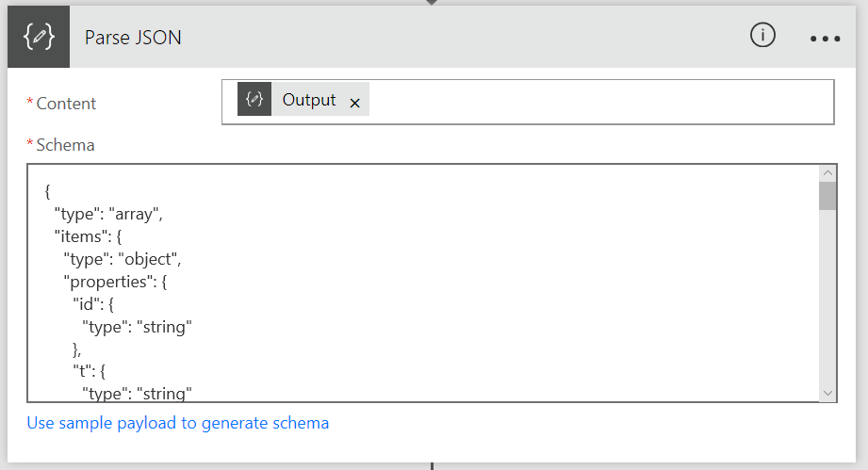
Task: Place cursor on "type": "object" line
Action: coord(123,259)
